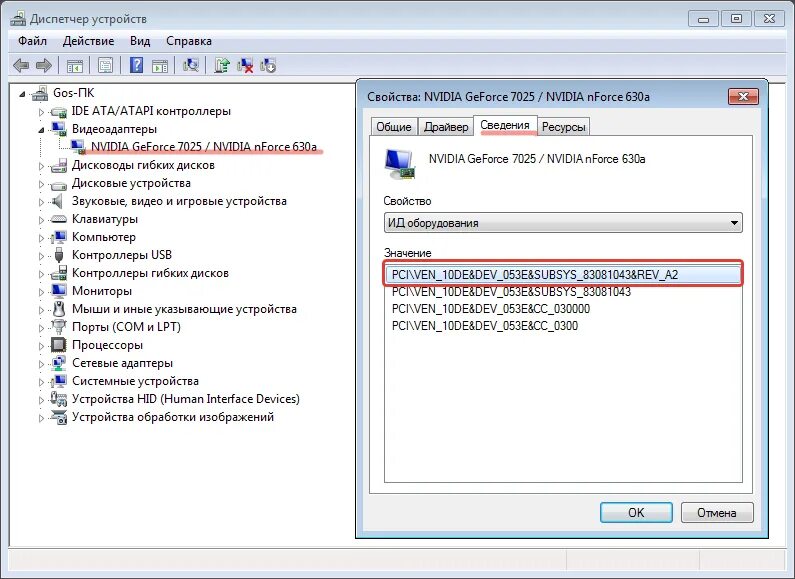Click the IDE ATA/ATAPI controllers icon
This screenshot has width=795, height=579.
(x=59, y=111)
